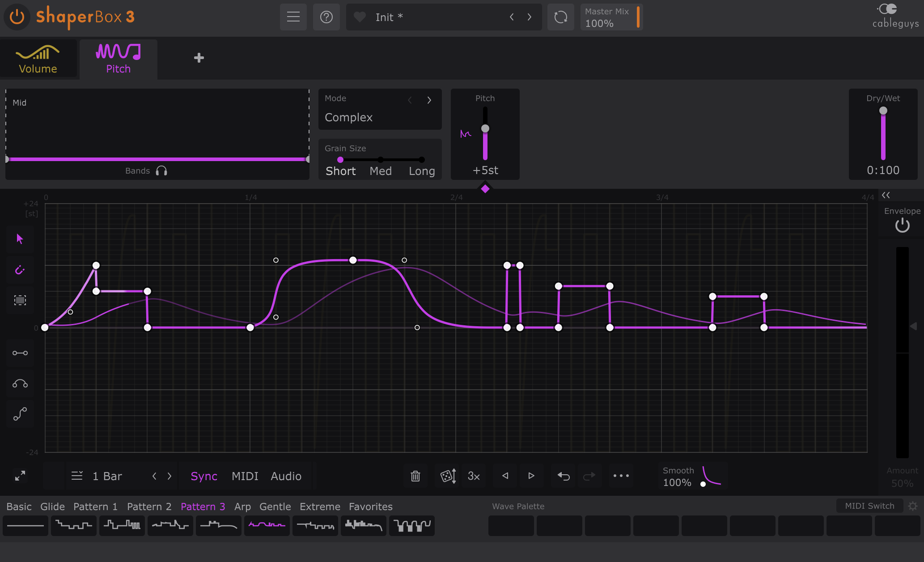Choose the S-curve draw tool

pos(20,414)
